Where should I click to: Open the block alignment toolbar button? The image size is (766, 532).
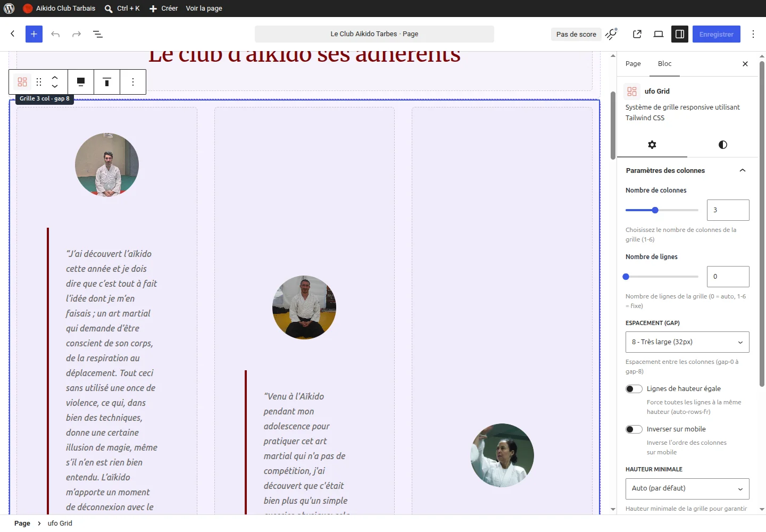(81, 82)
